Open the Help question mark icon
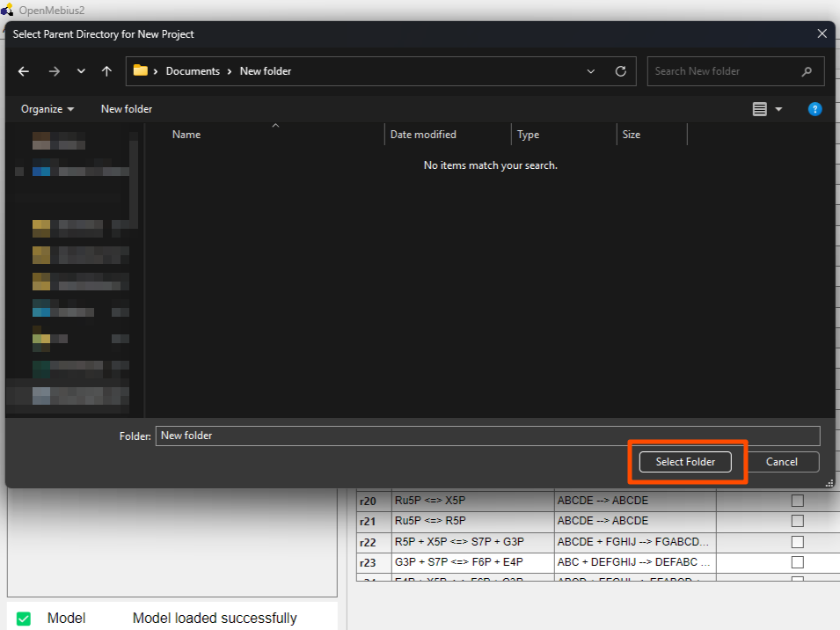This screenshot has height=630, width=840. click(x=814, y=109)
